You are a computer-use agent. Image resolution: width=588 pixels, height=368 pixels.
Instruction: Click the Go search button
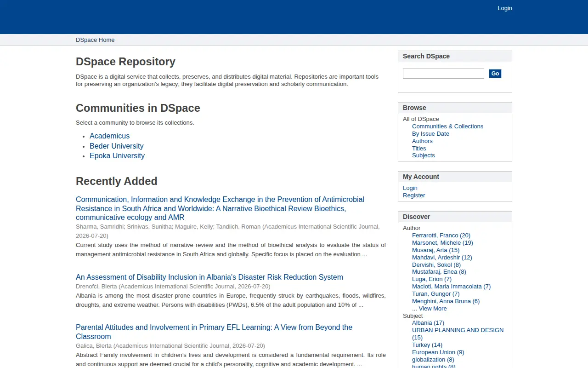point(495,74)
